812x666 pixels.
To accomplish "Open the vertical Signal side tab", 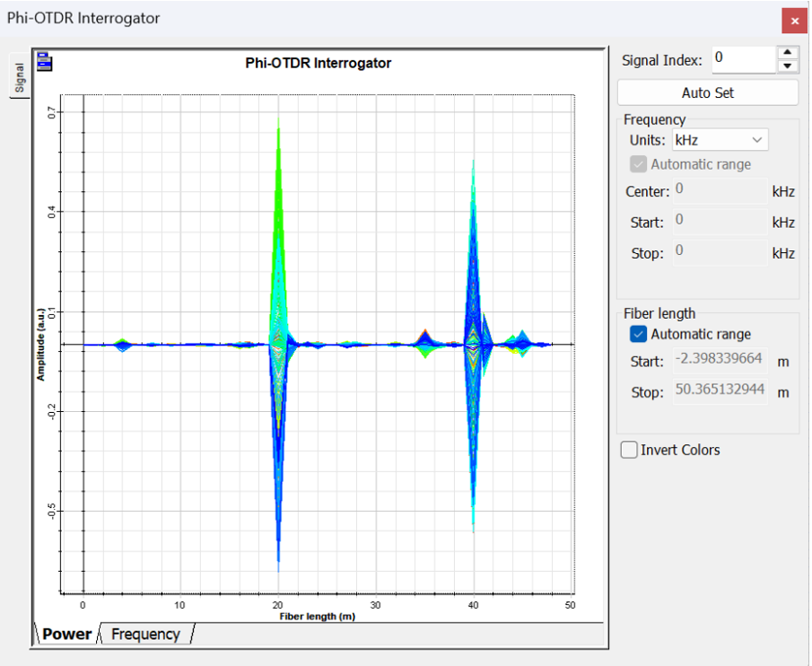I will (19, 78).
